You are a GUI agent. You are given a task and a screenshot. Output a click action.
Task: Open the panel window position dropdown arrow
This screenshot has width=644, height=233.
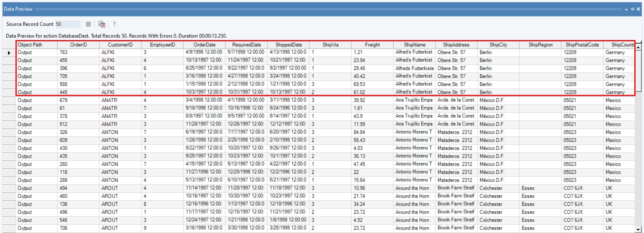(626, 9)
